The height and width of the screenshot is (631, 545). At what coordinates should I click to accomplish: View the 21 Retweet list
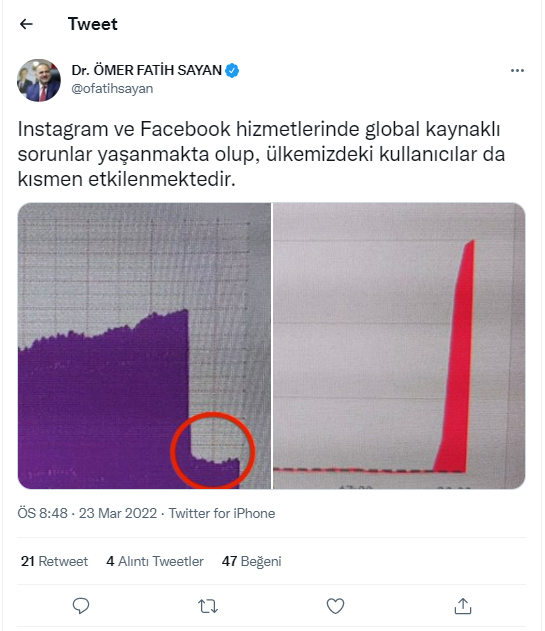click(54, 561)
